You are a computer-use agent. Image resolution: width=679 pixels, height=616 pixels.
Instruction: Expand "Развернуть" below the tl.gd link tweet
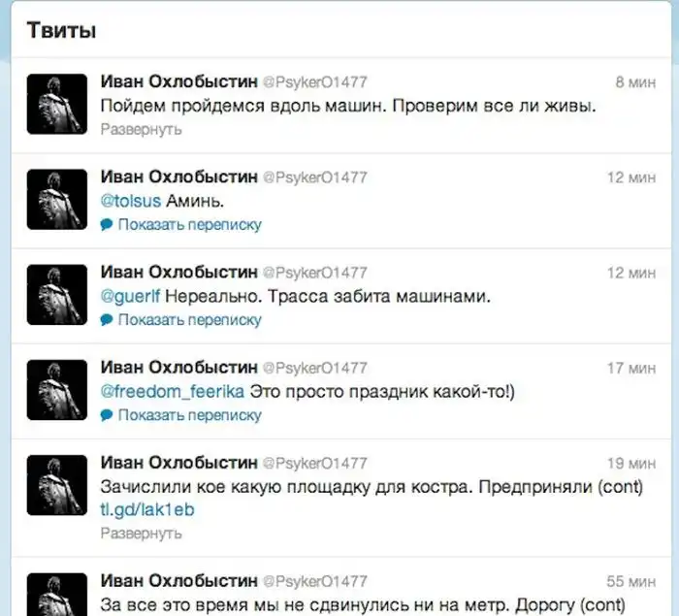pyautogui.click(x=141, y=534)
